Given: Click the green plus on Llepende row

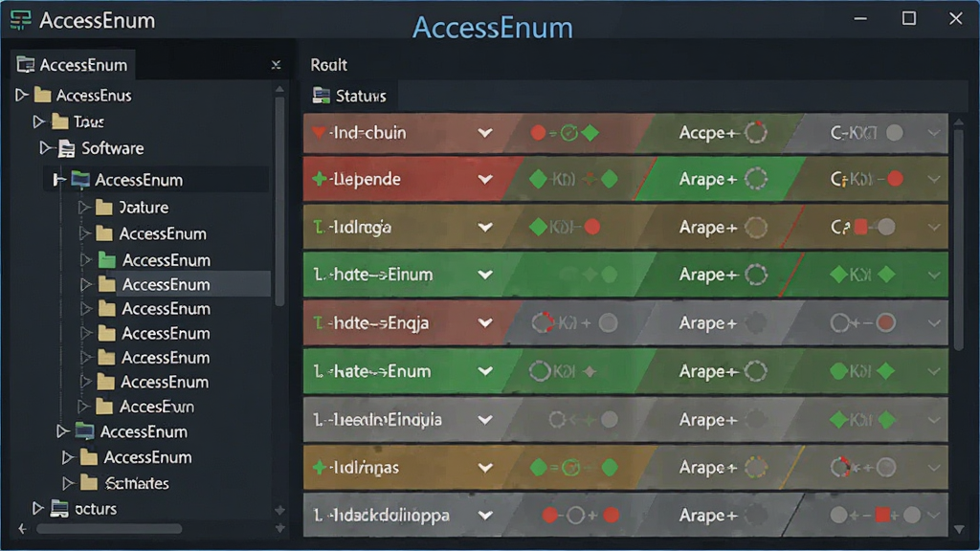Looking at the screenshot, I should point(319,179).
